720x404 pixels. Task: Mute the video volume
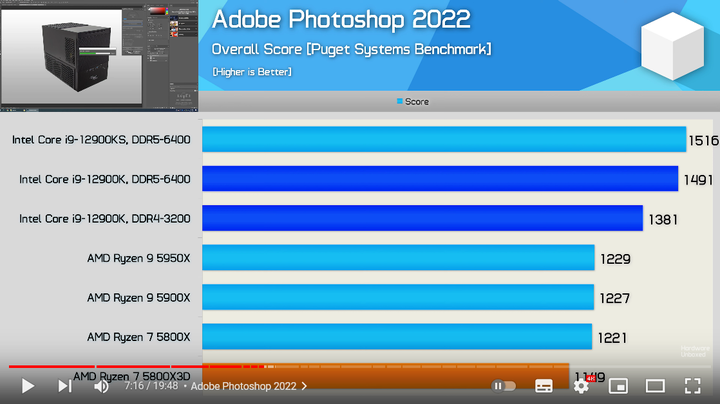[x=101, y=386]
